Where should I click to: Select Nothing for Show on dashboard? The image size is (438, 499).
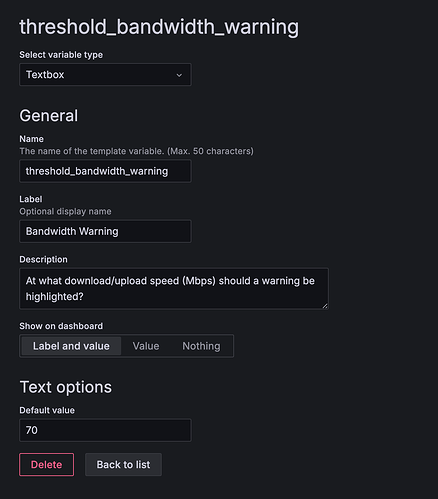(201, 346)
